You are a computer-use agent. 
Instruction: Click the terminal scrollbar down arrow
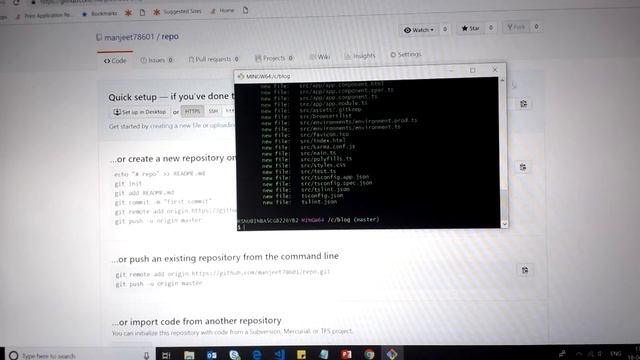[x=504, y=224]
